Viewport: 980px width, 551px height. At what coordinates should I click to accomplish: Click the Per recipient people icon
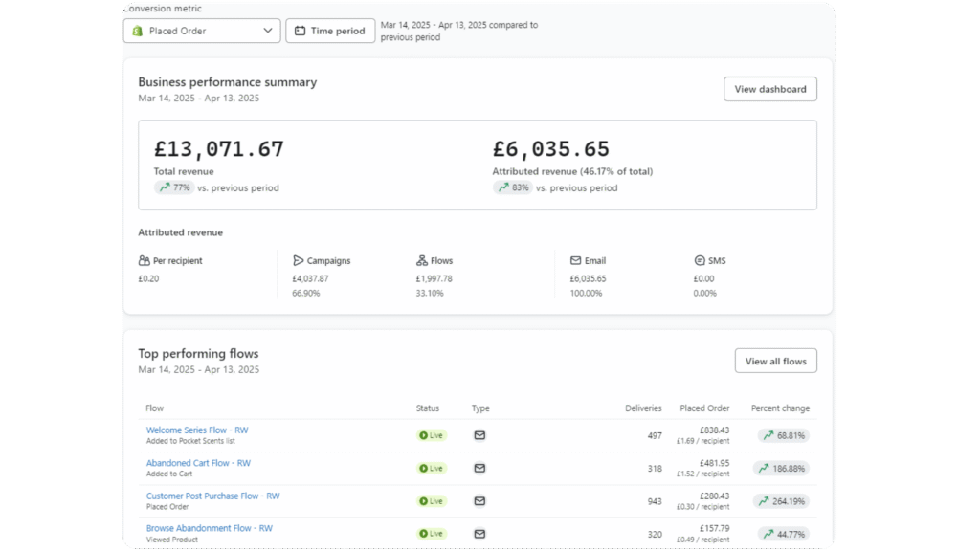tap(145, 260)
